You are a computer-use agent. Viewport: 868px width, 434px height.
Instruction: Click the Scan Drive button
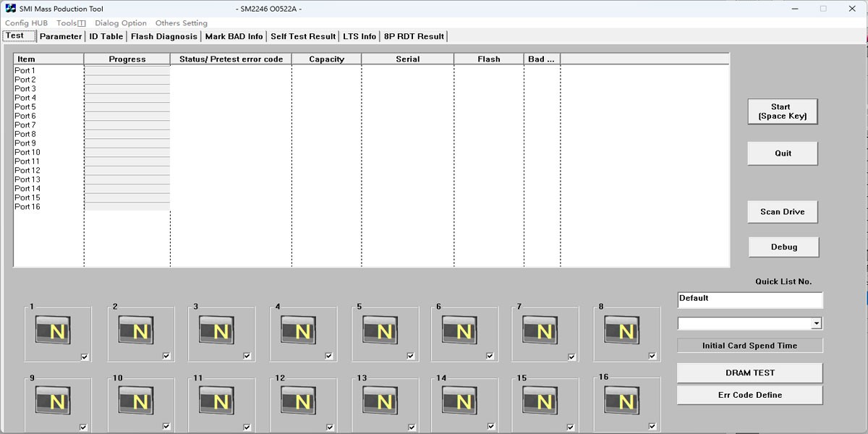tap(783, 212)
